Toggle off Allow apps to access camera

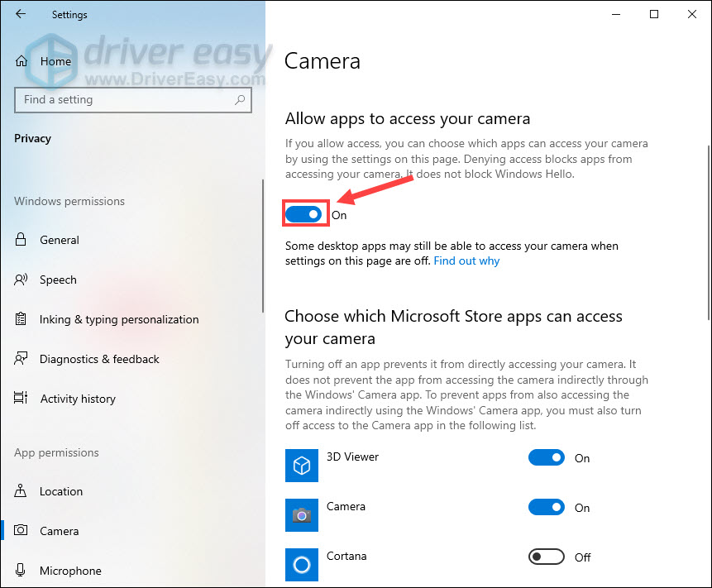(x=303, y=214)
